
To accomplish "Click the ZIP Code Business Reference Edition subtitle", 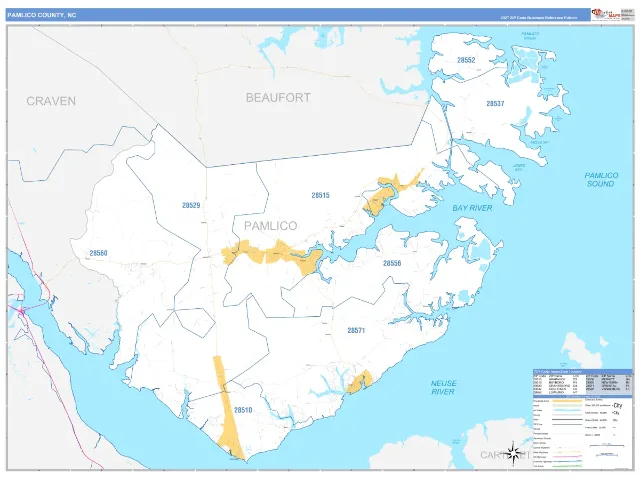I will [539, 18].
